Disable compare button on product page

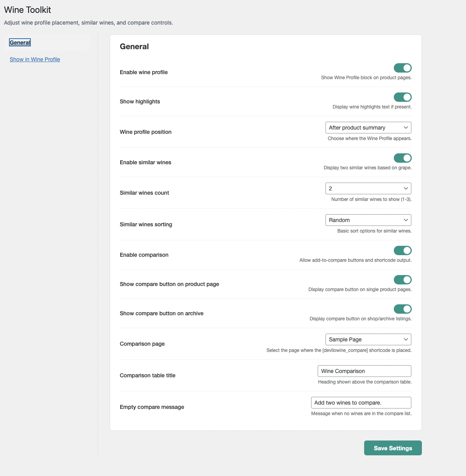[402, 279]
